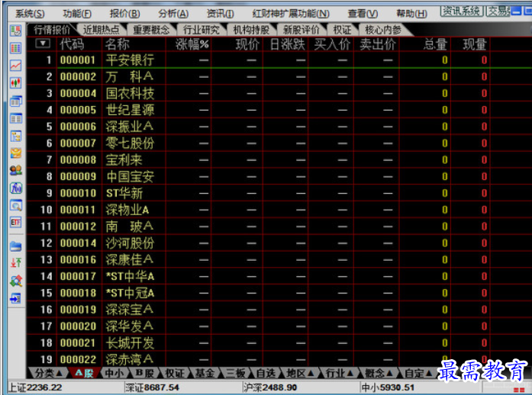
Task: Open the colored grid table icon in sidebar
Action: tap(15, 48)
